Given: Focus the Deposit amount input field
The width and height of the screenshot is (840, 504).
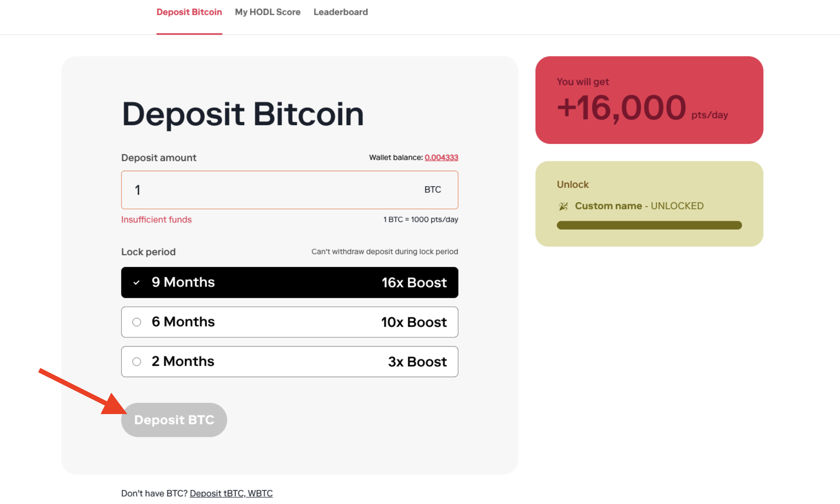Looking at the screenshot, I should click(272, 190).
